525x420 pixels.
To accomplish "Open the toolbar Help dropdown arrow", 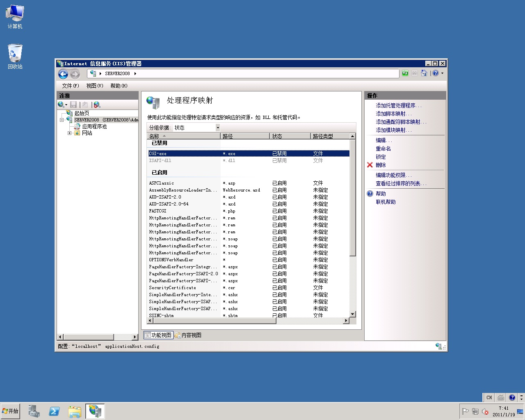I will 442,73.
